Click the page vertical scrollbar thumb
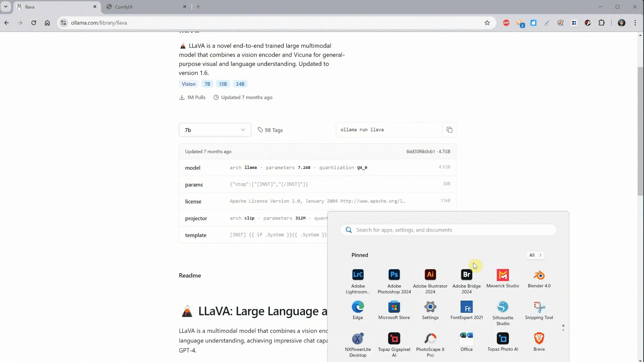The height and width of the screenshot is (362, 644). coord(640,131)
